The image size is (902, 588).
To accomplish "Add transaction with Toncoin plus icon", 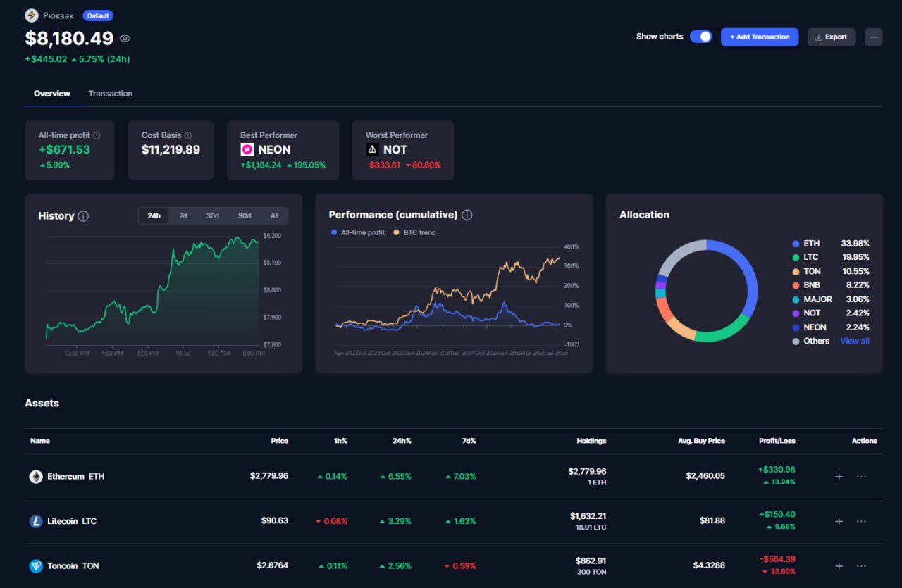I will (839, 565).
